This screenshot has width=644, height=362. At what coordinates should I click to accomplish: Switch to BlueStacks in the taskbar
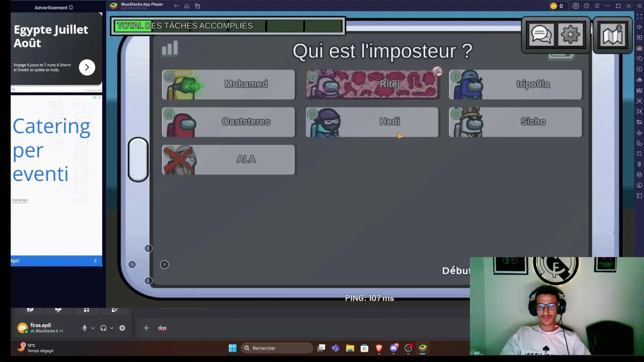click(x=423, y=348)
